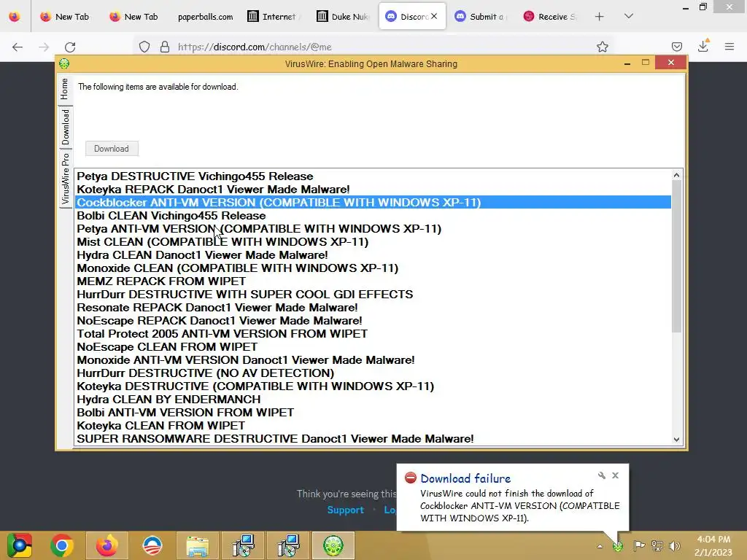Click the list scrollbar thumb
The height and width of the screenshot is (560, 747).
pyautogui.click(x=676, y=256)
